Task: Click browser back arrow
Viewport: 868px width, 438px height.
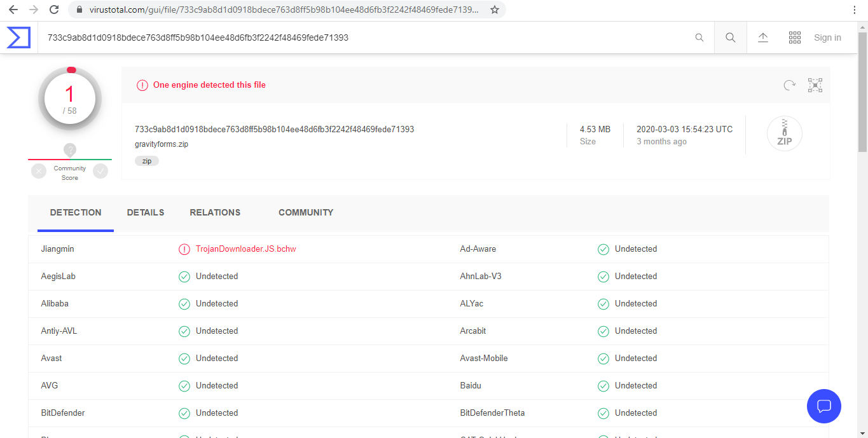Action: (x=13, y=10)
